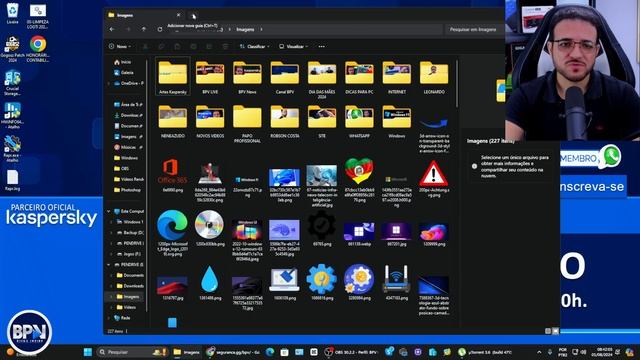Switch to large icons view in status bar
Viewport: 640px width, 360px height.
pos(556,331)
